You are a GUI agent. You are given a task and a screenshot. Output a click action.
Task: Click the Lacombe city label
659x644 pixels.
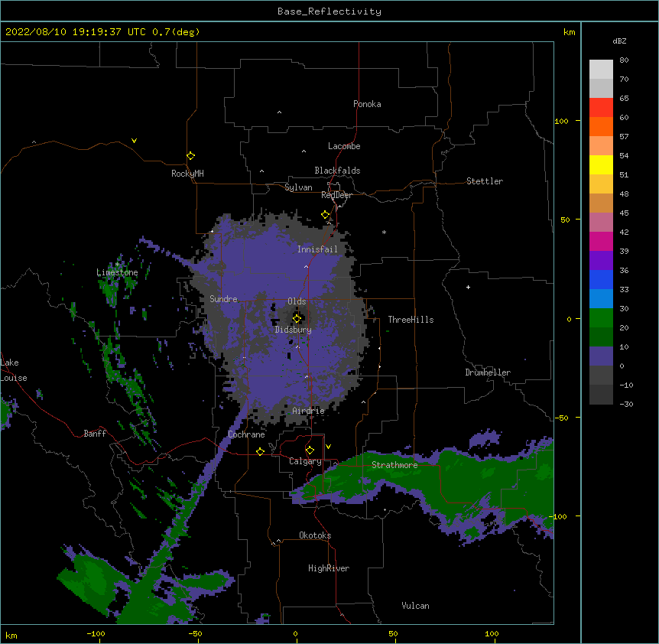(344, 146)
